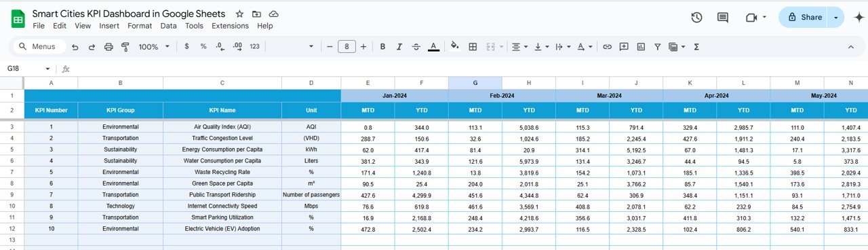
Task: Click the merge cells icon
Action: point(490,47)
